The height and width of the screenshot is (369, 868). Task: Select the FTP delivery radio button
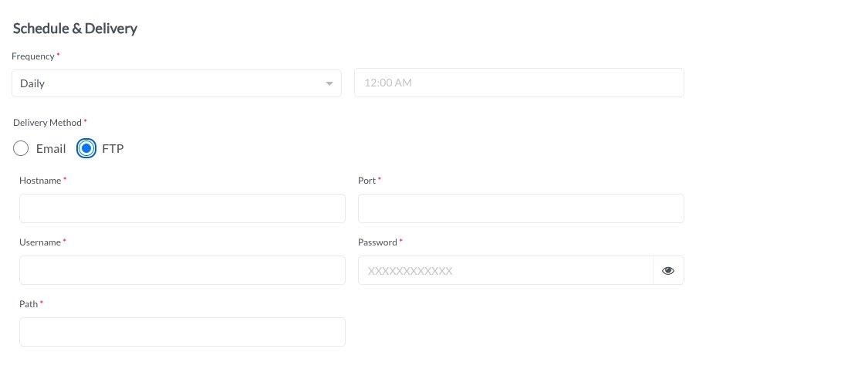pos(86,148)
